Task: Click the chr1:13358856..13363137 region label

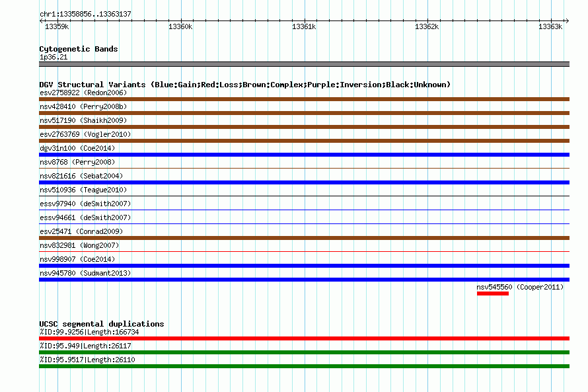Action: (85, 14)
